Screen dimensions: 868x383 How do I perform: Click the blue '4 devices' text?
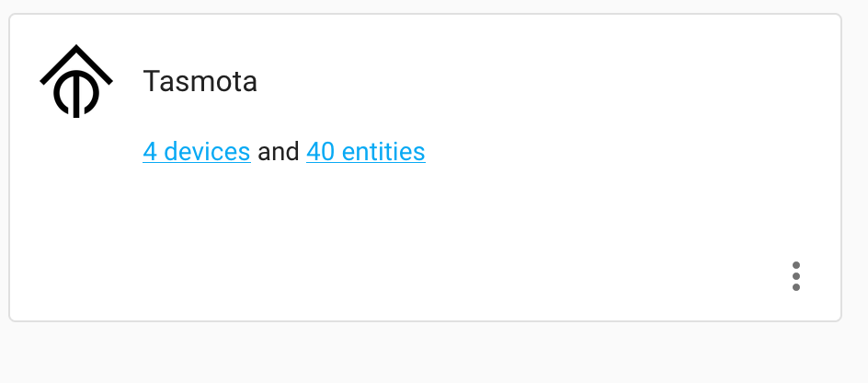(197, 151)
